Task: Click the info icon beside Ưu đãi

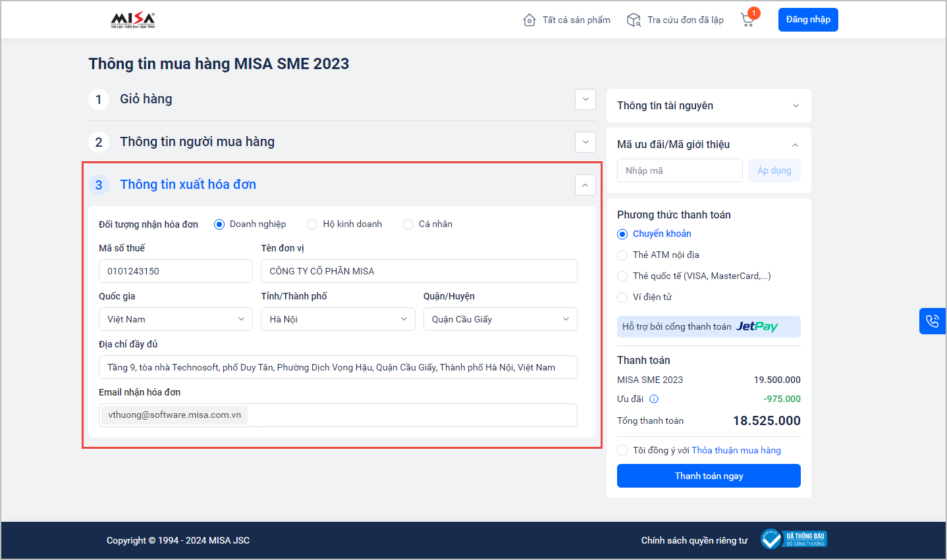Action: pyautogui.click(x=654, y=399)
